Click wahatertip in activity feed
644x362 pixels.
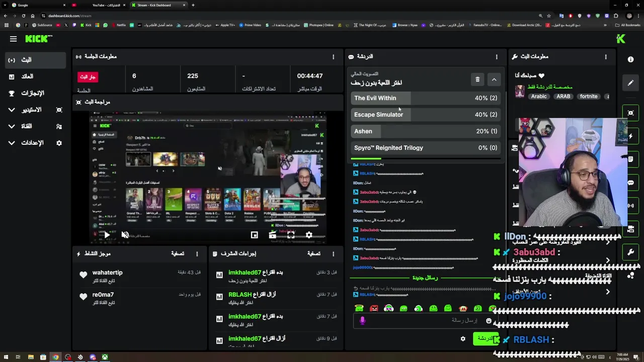click(107, 273)
